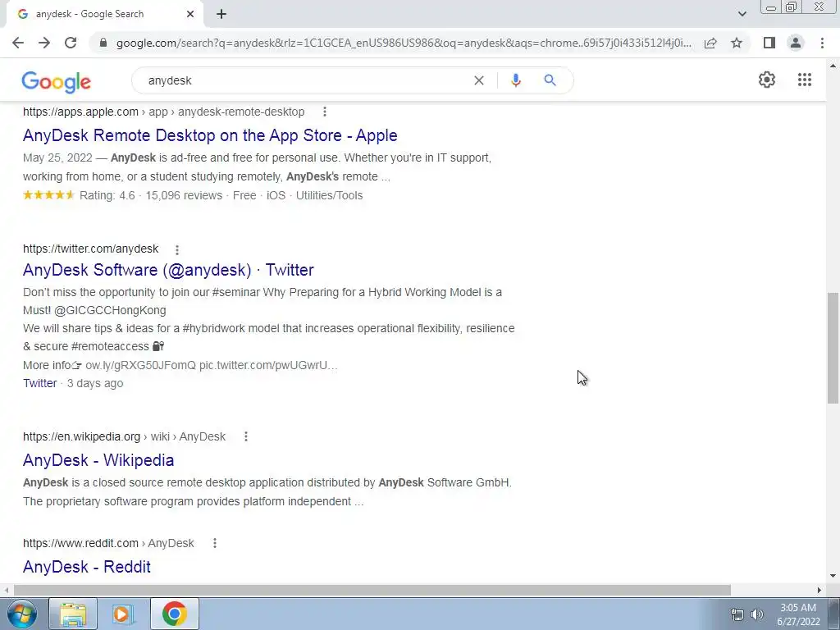Click horizontal scrollbar right arrow
This screenshot has width=840, height=630.
point(819,590)
